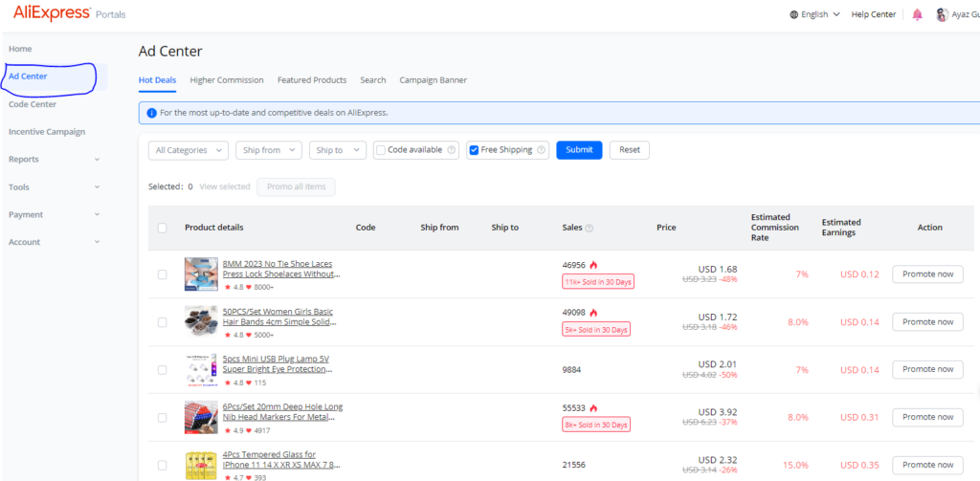Open Incentive Campaign in sidebar

pos(47,132)
